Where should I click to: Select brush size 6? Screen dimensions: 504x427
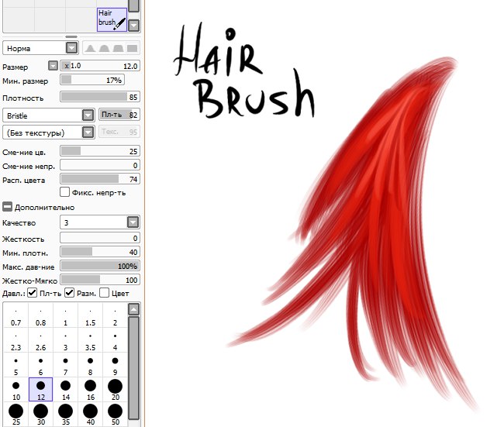click(x=41, y=365)
